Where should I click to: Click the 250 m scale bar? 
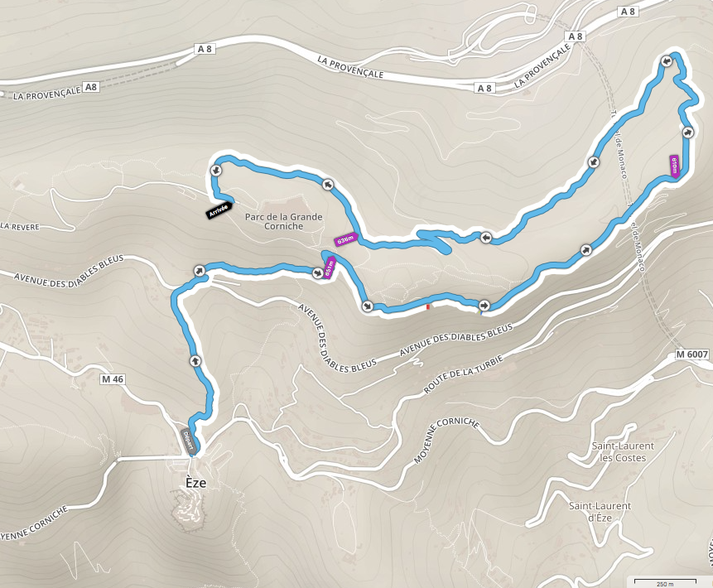665,582
